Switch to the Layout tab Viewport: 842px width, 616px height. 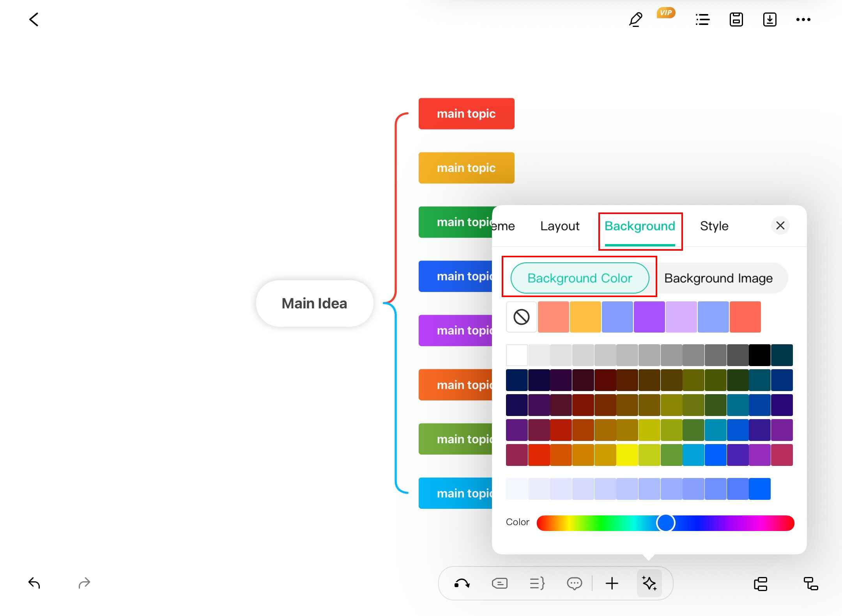(x=560, y=226)
